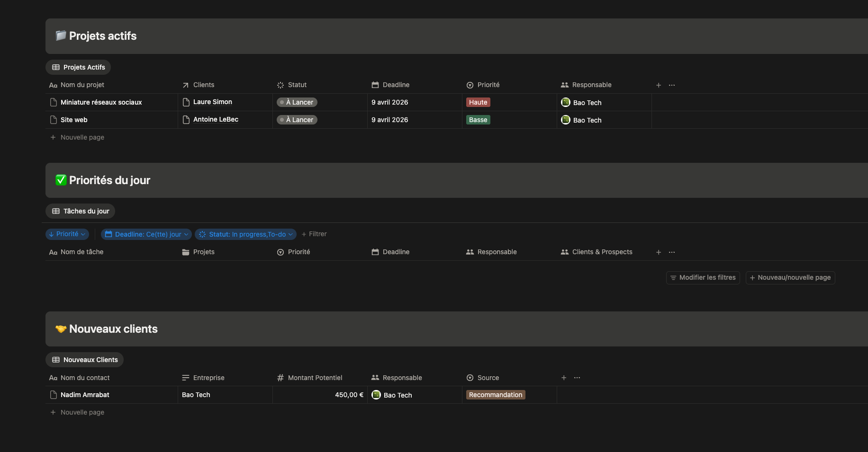Open the Statut: In progress,To-do filter
Image resolution: width=868 pixels, height=452 pixels.
coord(246,234)
